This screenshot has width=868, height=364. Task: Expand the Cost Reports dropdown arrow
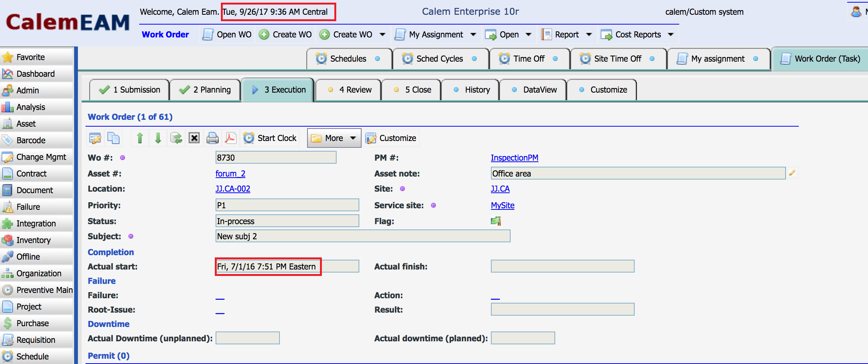point(671,35)
